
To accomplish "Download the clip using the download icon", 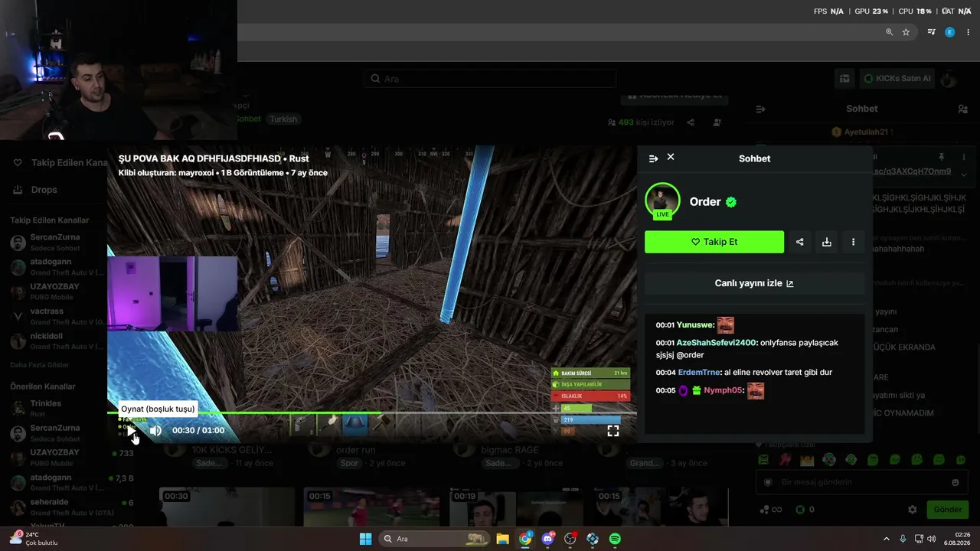I will coord(827,242).
